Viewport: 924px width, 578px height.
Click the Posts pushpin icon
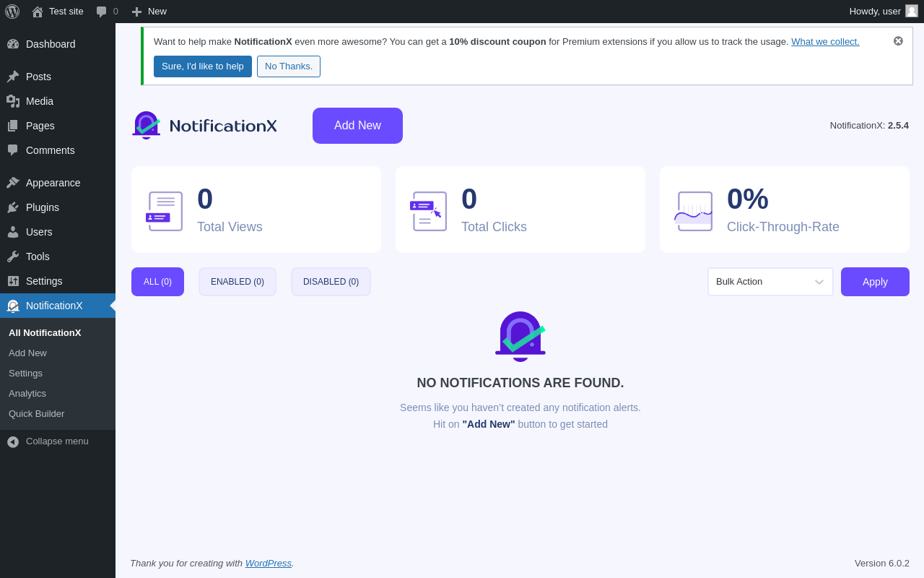pyautogui.click(x=13, y=77)
